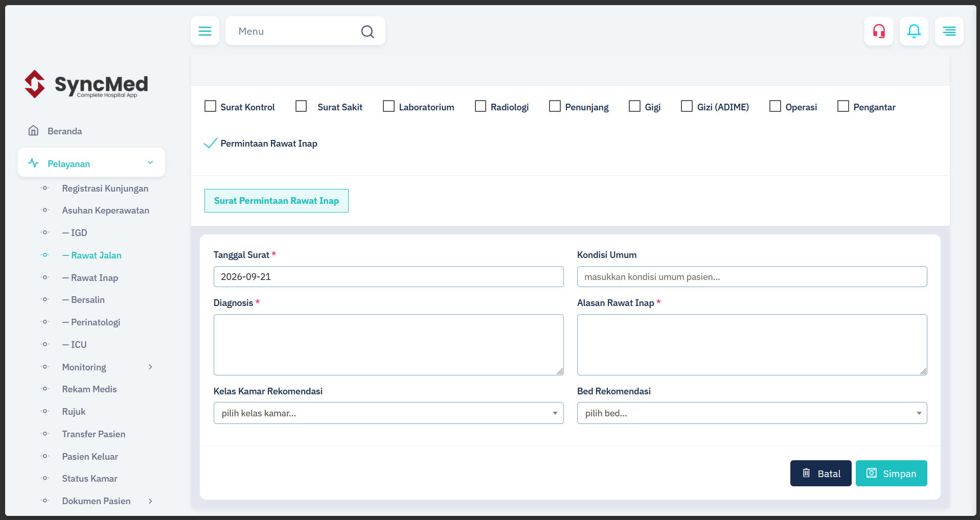Open Asuhan Keperawatan menu item
This screenshot has width=980, height=520.
(106, 210)
